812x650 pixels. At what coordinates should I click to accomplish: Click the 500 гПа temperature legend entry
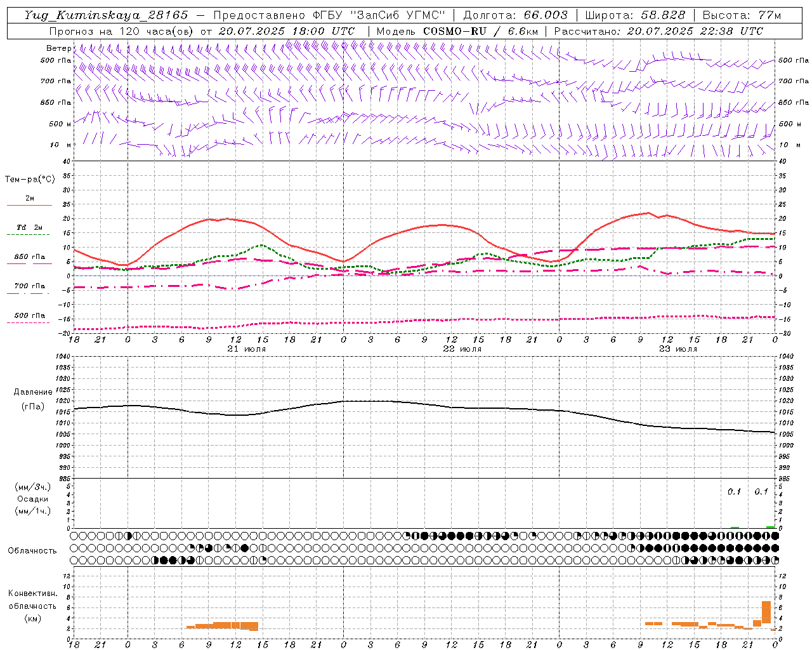pyautogui.click(x=30, y=315)
